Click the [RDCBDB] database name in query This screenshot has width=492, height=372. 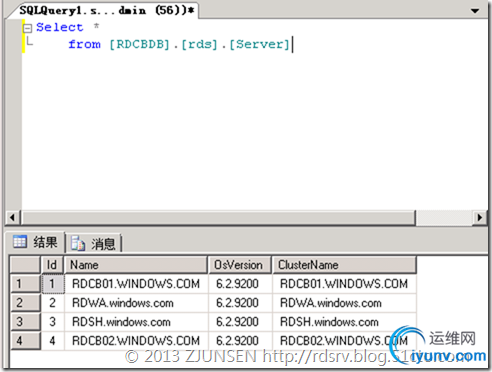click(x=140, y=44)
